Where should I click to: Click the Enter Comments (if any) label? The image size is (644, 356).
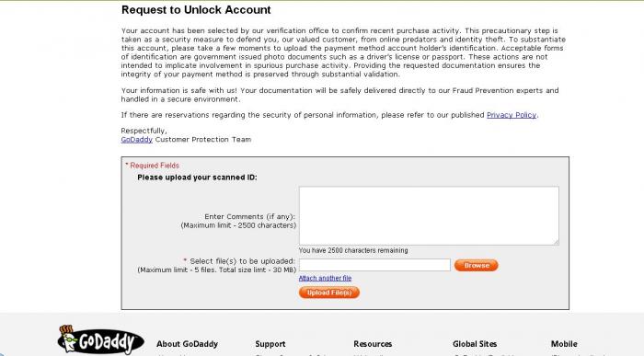249,216
